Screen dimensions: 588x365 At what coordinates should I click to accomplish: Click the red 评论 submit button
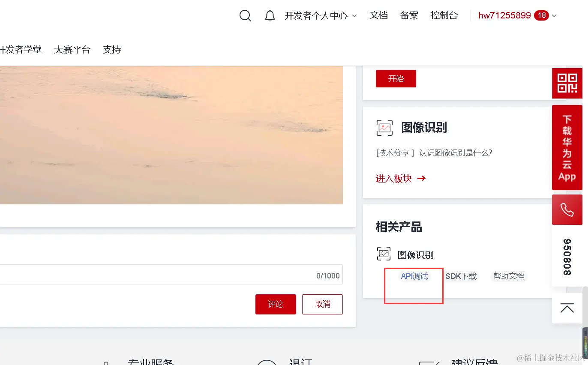[276, 304]
